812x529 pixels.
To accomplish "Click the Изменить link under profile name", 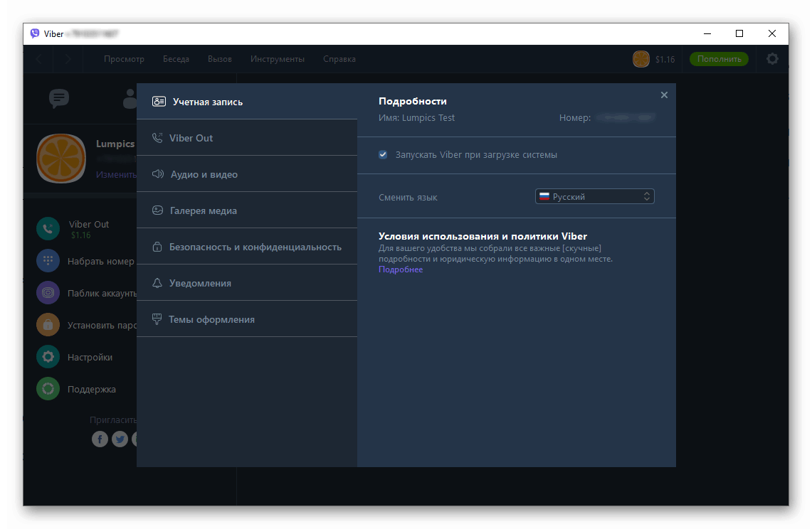I will (116, 174).
